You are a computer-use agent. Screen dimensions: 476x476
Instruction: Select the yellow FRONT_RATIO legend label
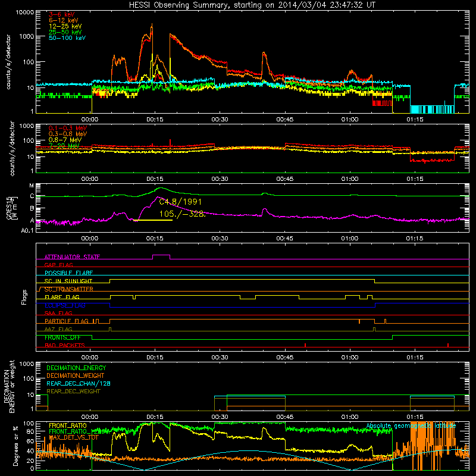click(x=68, y=425)
